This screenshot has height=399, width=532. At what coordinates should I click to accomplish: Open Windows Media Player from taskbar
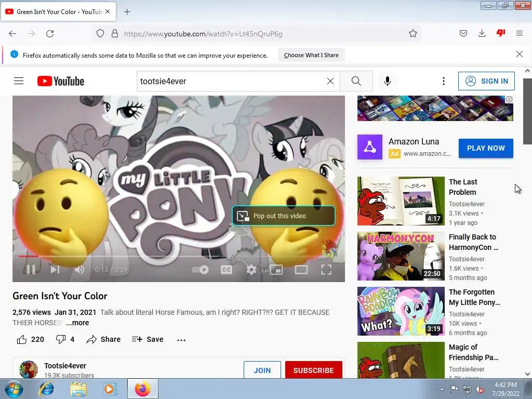click(110, 389)
